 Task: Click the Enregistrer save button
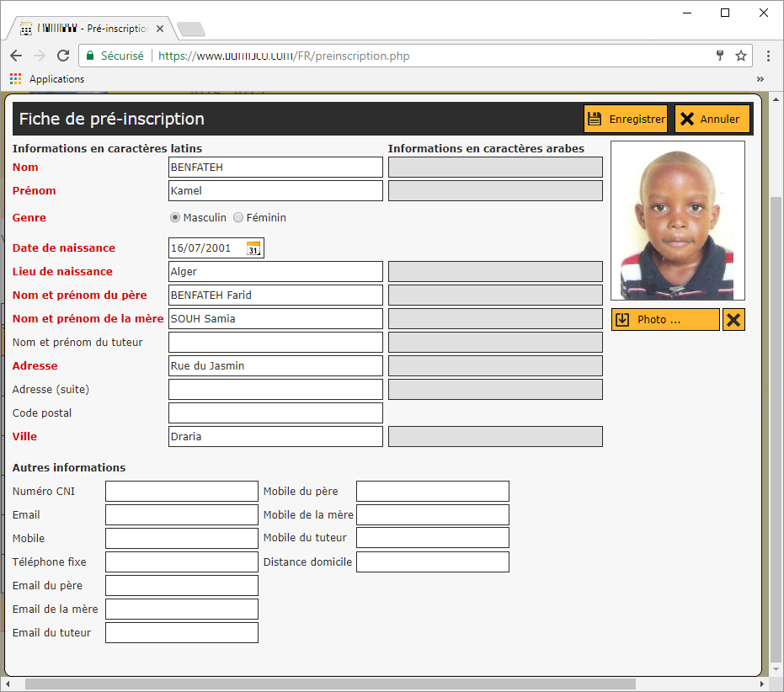626,119
